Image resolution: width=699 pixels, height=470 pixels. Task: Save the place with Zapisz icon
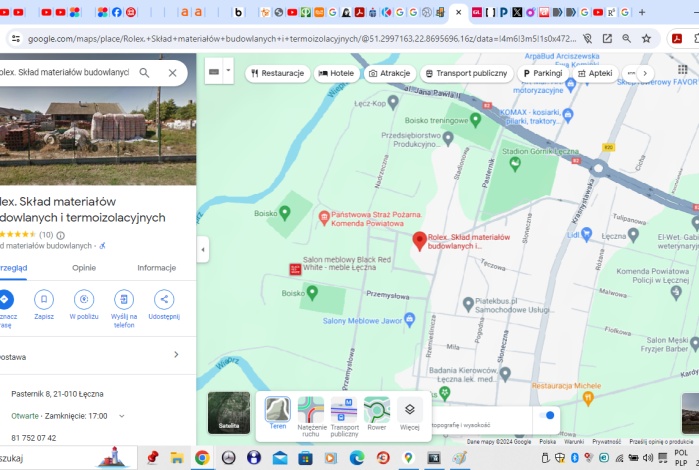[x=44, y=300]
